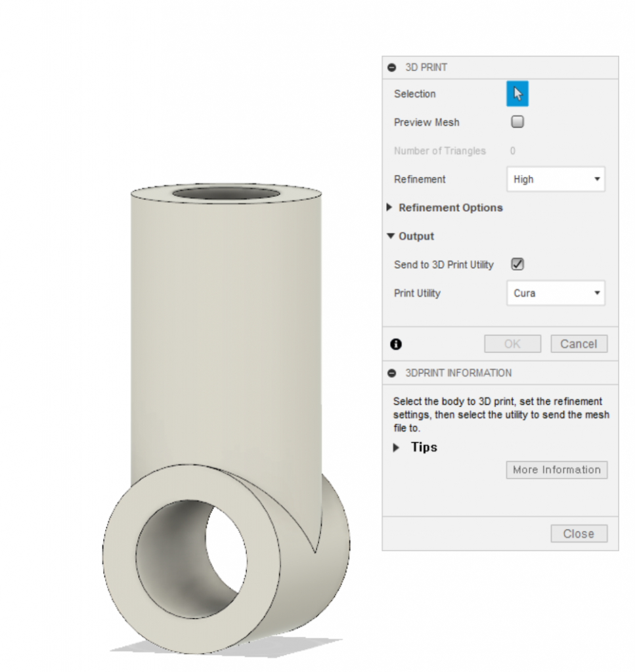
Task: Collapse the 3DPRINT INFORMATION section icon
Action: click(391, 373)
